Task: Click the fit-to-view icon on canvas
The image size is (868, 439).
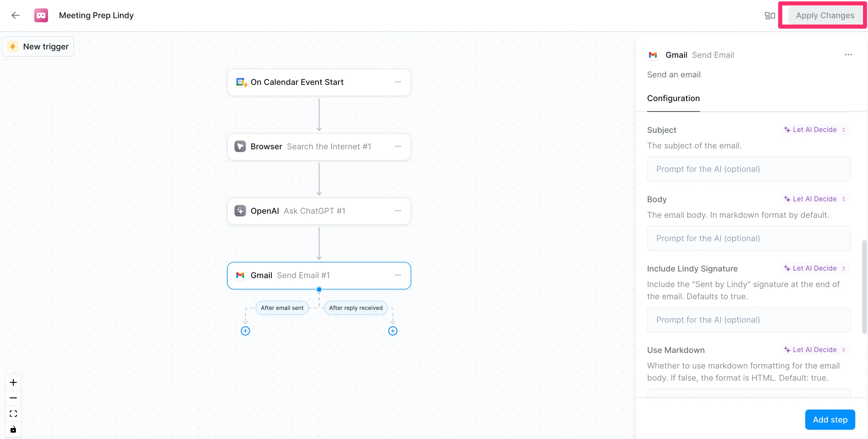Action: (13, 413)
